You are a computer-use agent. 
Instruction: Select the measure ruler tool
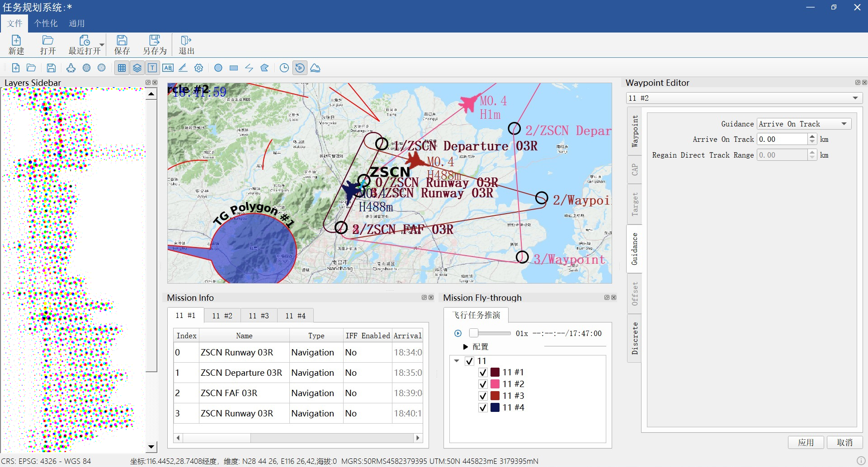(183, 68)
